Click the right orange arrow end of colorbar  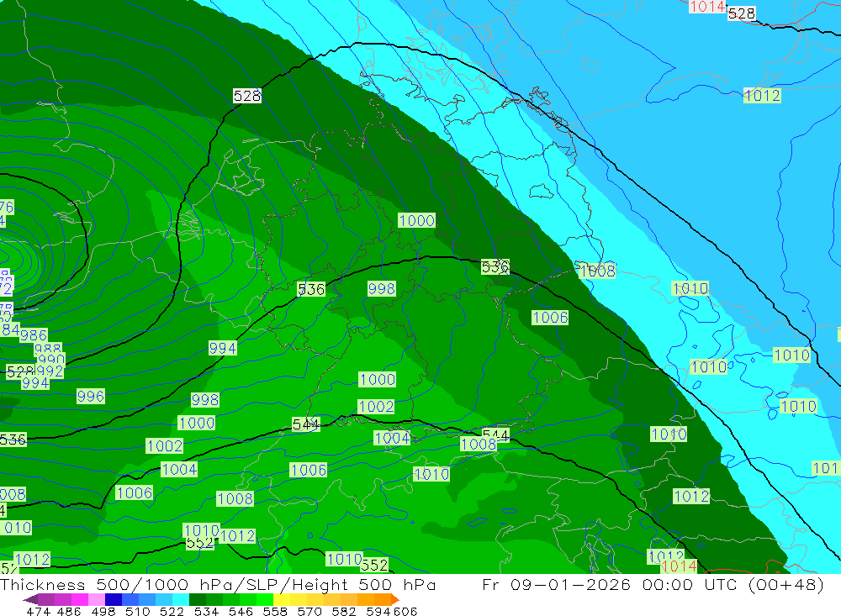coord(394,600)
